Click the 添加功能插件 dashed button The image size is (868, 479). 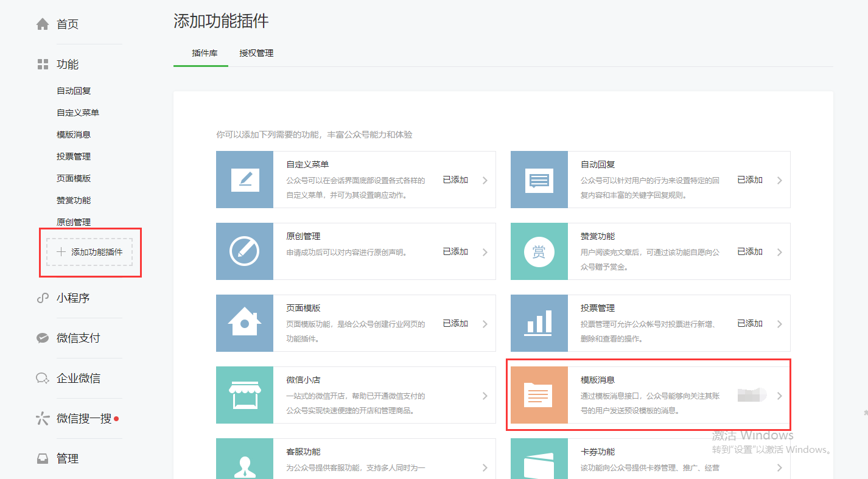[x=89, y=252]
